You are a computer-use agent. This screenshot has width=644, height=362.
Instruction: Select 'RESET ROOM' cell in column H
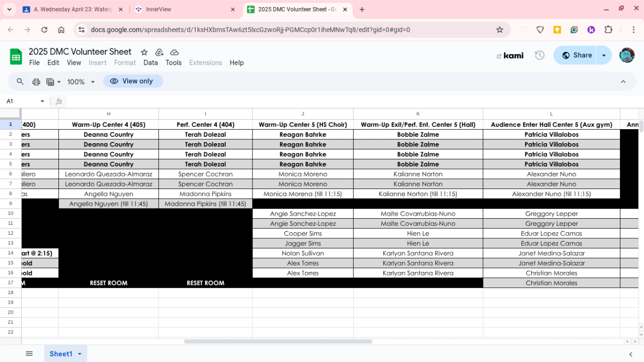(x=109, y=283)
